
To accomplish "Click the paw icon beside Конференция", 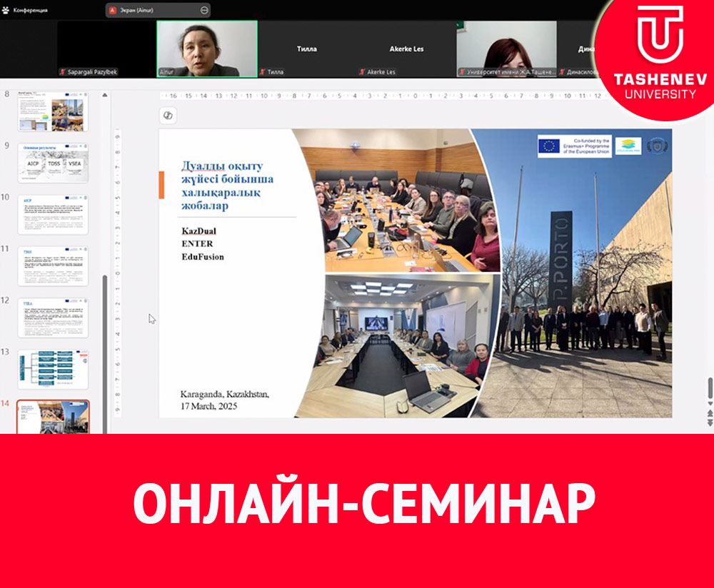I will pyautogui.click(x=5, y=10).
